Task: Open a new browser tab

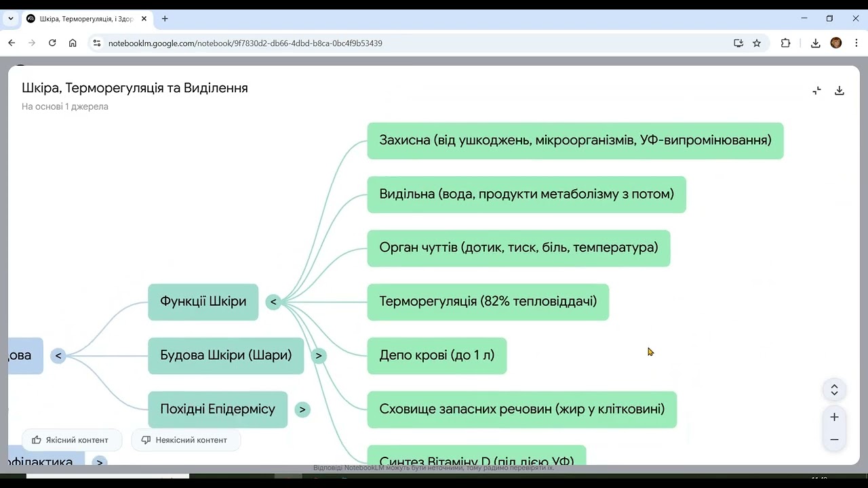Action: pyautogui.click(x=165, y=18)
